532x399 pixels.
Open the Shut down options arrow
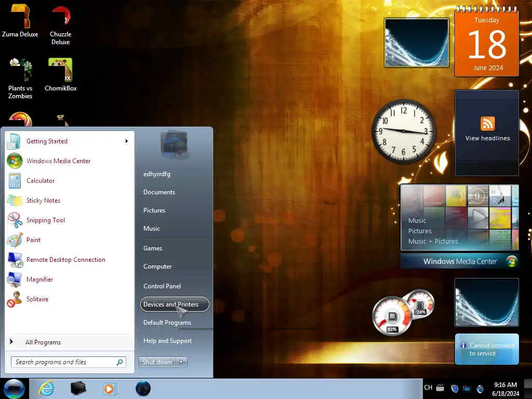pyautogui.click(x=181, y=362)
